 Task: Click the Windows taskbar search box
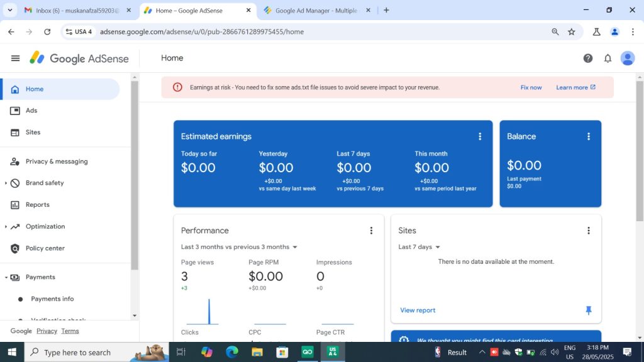pyautogui.click(x=77, y=353)
